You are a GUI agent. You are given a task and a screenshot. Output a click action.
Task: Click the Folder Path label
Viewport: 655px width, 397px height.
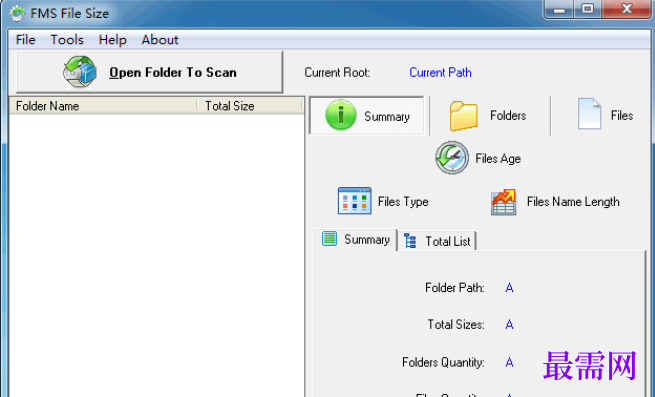click(x=454, y=288)
